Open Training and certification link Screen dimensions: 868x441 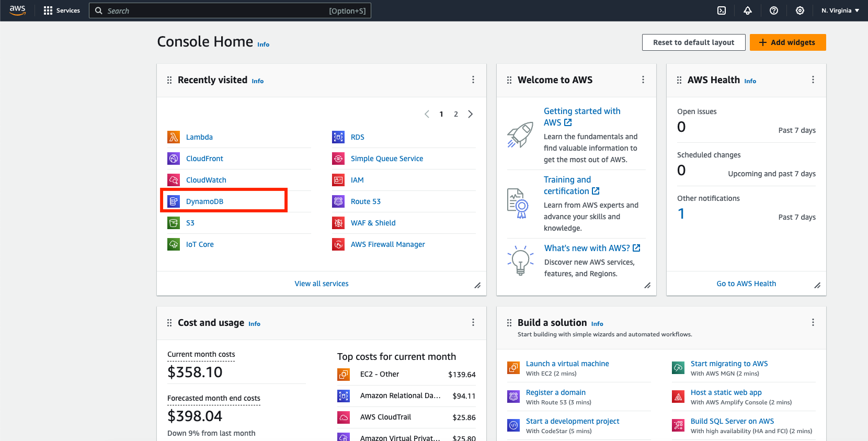click(x=571, y=185)
